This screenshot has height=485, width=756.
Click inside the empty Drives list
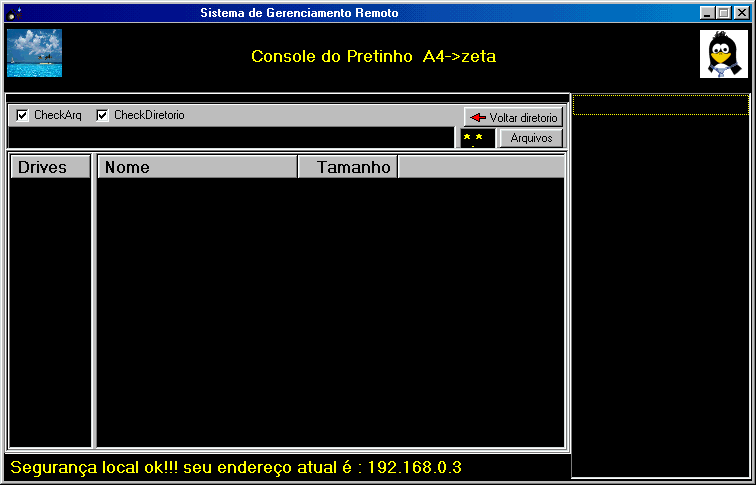coord(49,310)
